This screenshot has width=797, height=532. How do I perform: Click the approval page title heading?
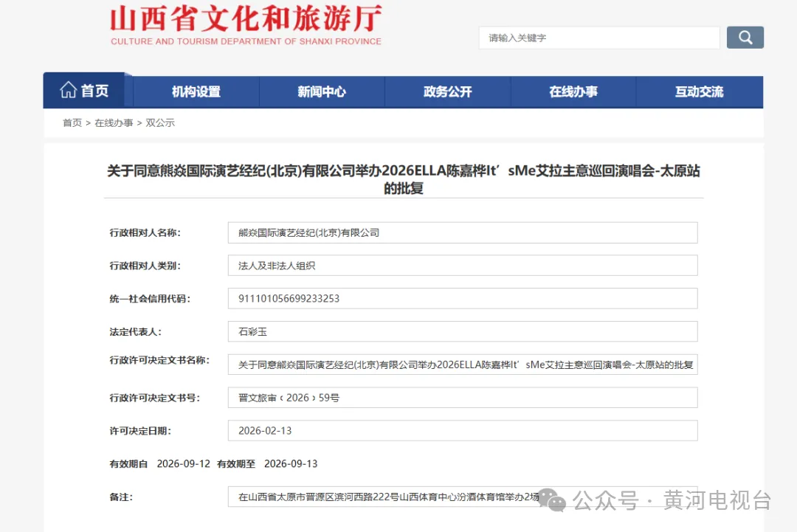404,179
